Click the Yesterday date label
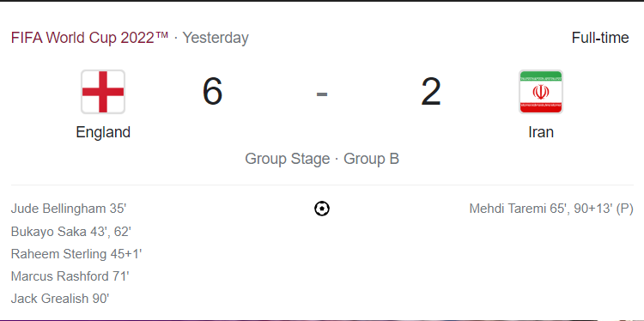Screen dimensions: 644x321 point(216,38)
